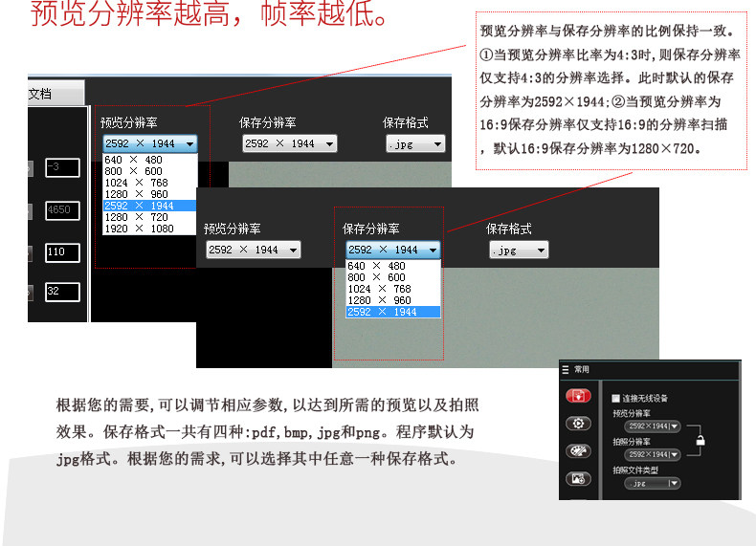Switch to the 文档 tab
The height and width of the screenshot is (546, 756).
(56, 94)
